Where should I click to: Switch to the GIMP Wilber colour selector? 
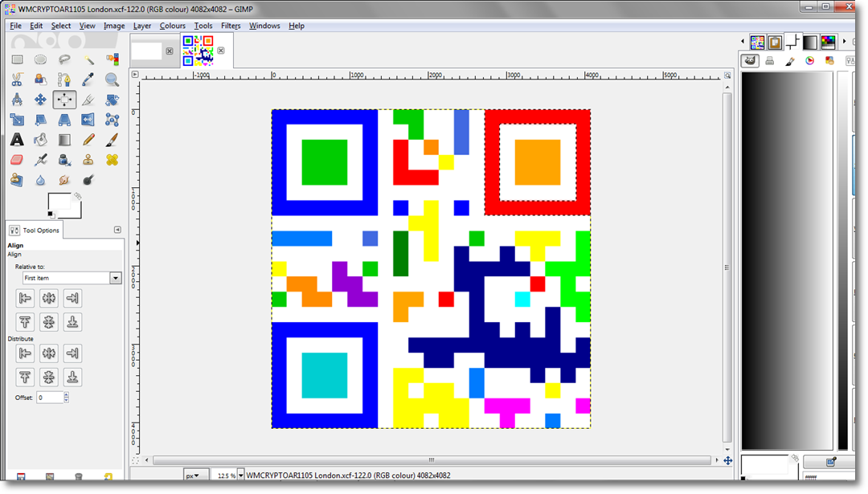(750, 61)
